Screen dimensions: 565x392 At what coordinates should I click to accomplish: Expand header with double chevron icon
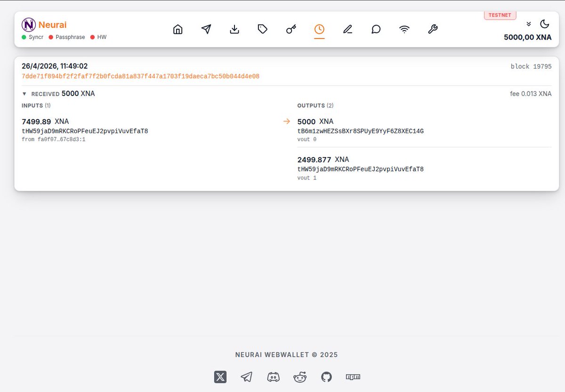[529, 24]
